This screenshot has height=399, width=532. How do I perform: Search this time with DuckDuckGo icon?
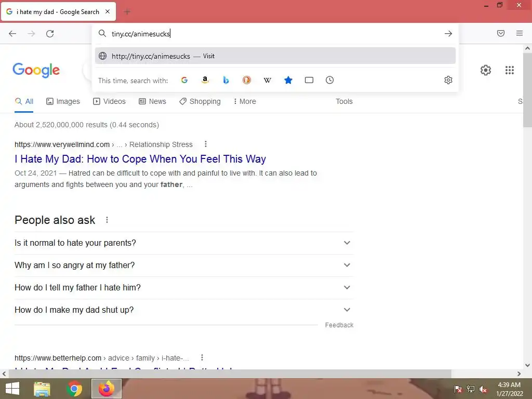point(247,80)
